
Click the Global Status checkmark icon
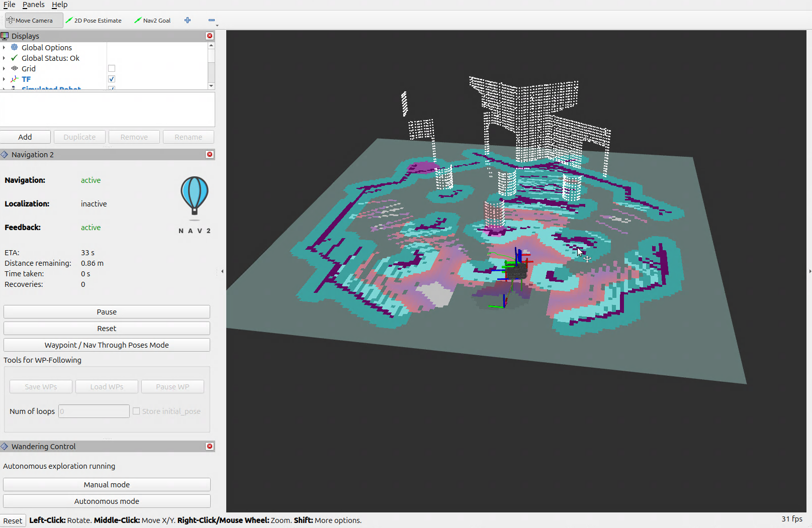pyautogui.click(x=15, y=58)
